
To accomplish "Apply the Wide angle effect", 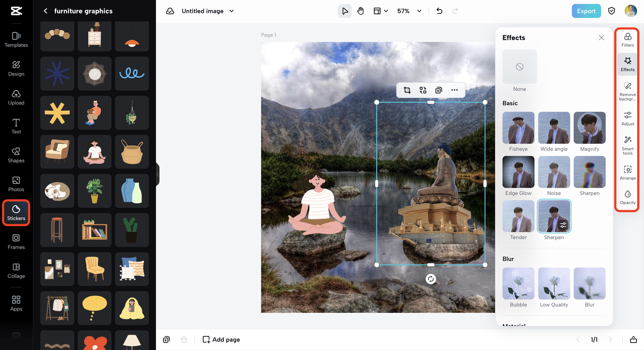I will 554,128.
